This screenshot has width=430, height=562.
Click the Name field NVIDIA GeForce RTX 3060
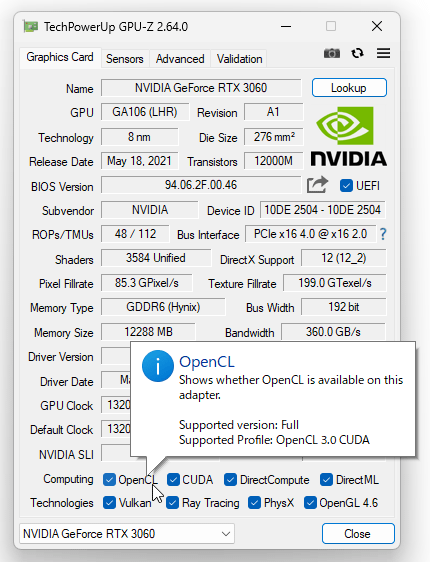pos(201,88)
